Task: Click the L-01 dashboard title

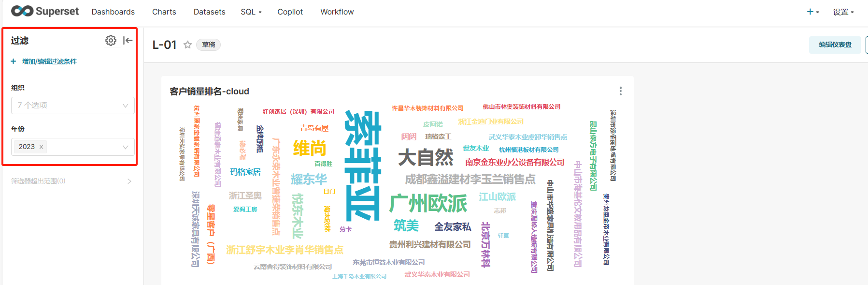Action: click(165, 45)
